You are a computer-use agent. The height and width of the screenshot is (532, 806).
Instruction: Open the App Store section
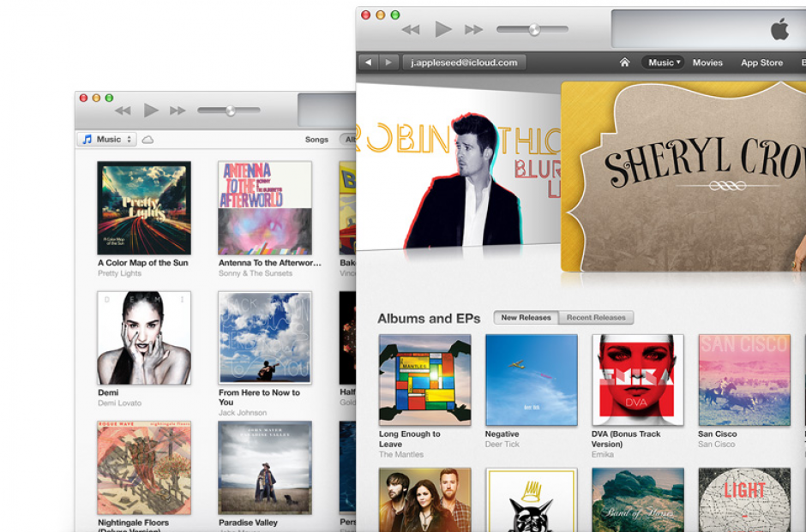(761, 62)
